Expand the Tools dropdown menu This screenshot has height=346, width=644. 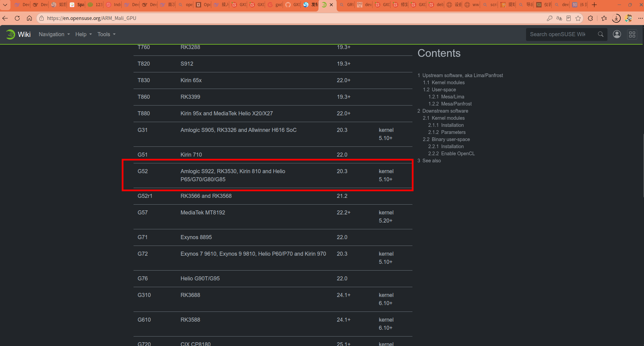pyautogui.click(x=106, y=34)
